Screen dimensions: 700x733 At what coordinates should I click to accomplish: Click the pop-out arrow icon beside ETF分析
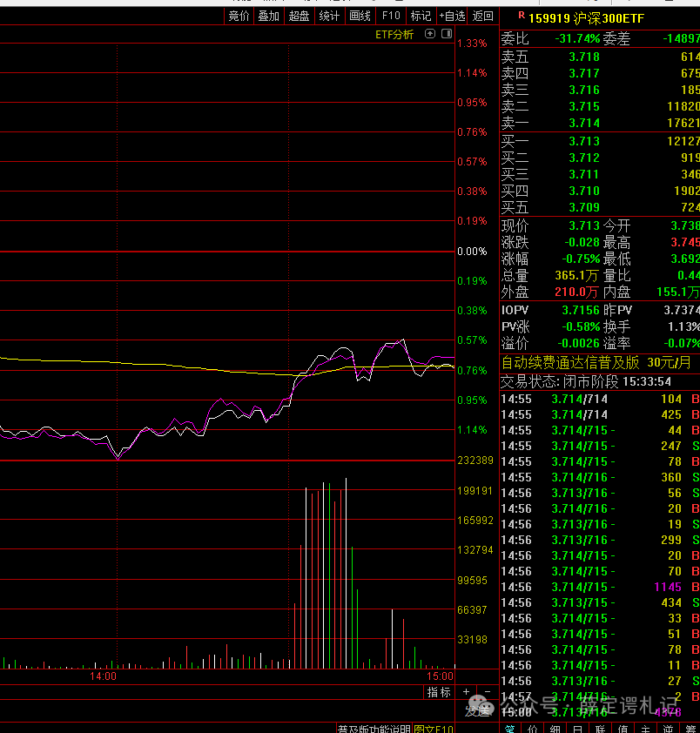point(430,34)
